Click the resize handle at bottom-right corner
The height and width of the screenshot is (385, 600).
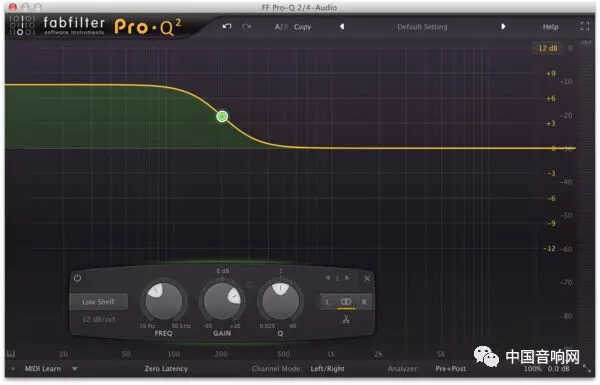pos(587,369)
